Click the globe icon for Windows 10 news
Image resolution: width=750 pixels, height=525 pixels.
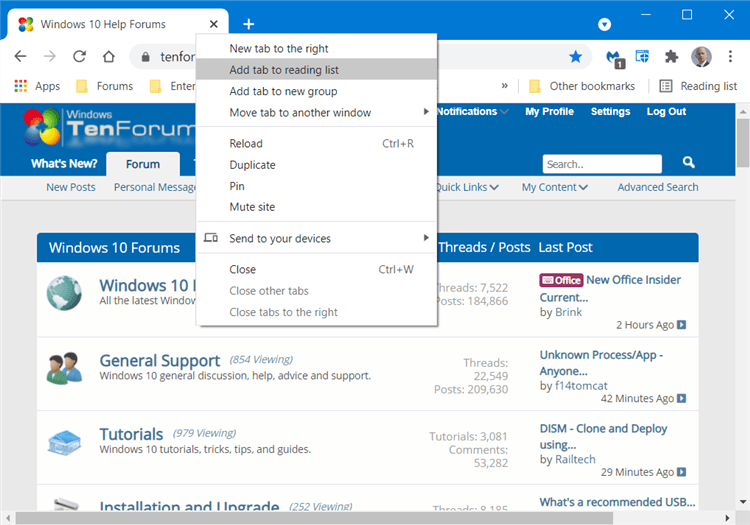pyautogui.click(x=64, y=293)
